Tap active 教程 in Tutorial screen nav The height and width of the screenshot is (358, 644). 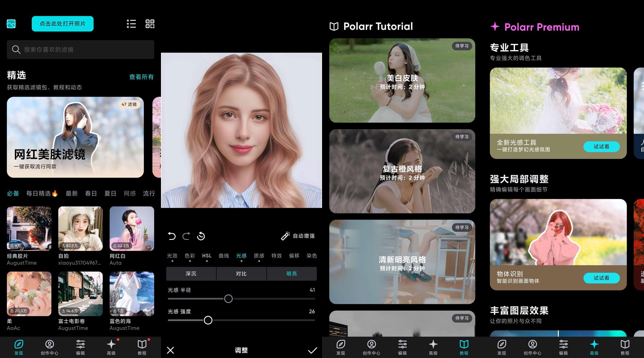[x=464, y=348]
